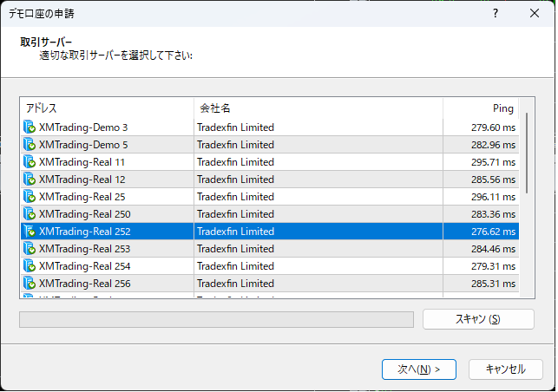The height and width of the screenshot is (392, 558).
Task: Sort servers by アドレス column header
Action: (x=106, y=108)
